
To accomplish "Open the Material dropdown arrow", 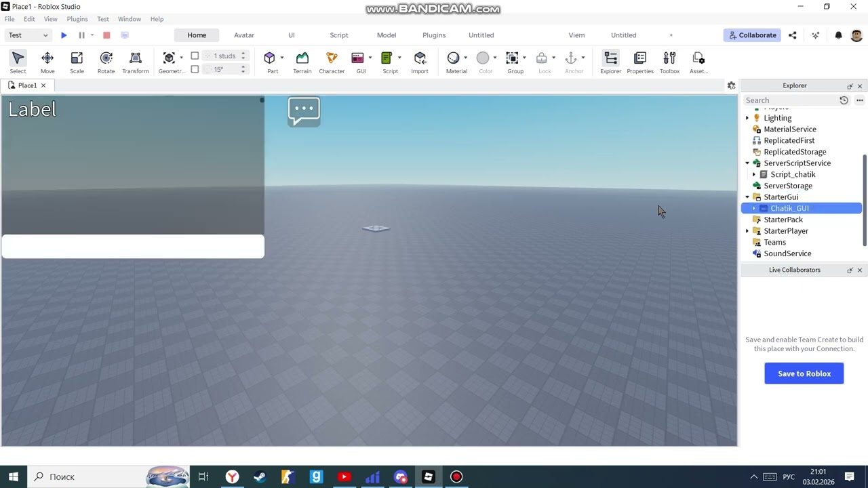I will [465, 58].
